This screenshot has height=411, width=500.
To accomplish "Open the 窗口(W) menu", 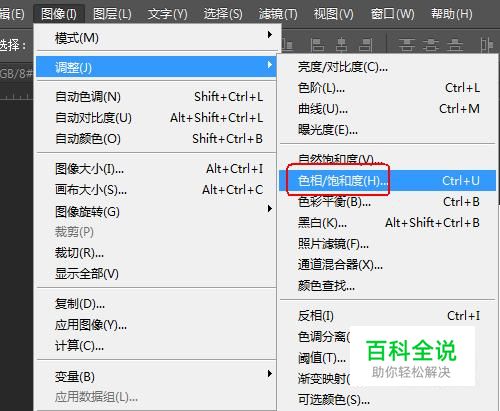I will [392, 14].
